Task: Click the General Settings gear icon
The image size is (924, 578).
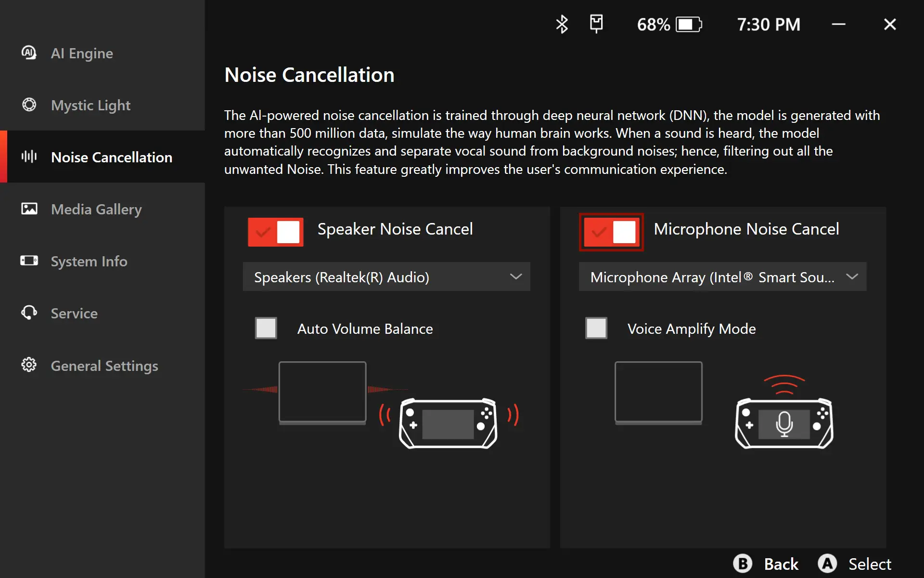Action: 29,365
